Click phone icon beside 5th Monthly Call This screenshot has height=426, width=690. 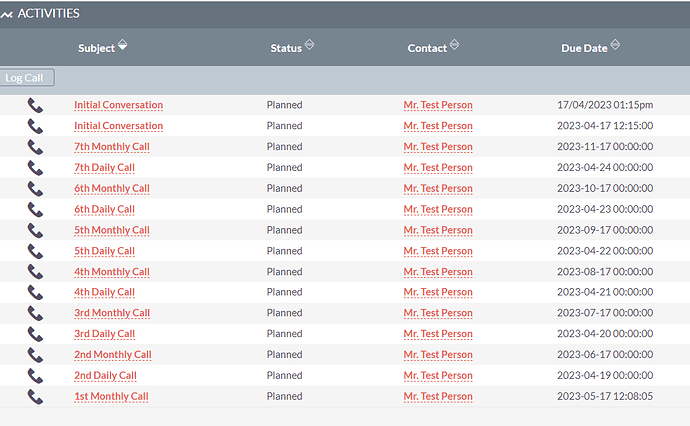coord(35,231)
